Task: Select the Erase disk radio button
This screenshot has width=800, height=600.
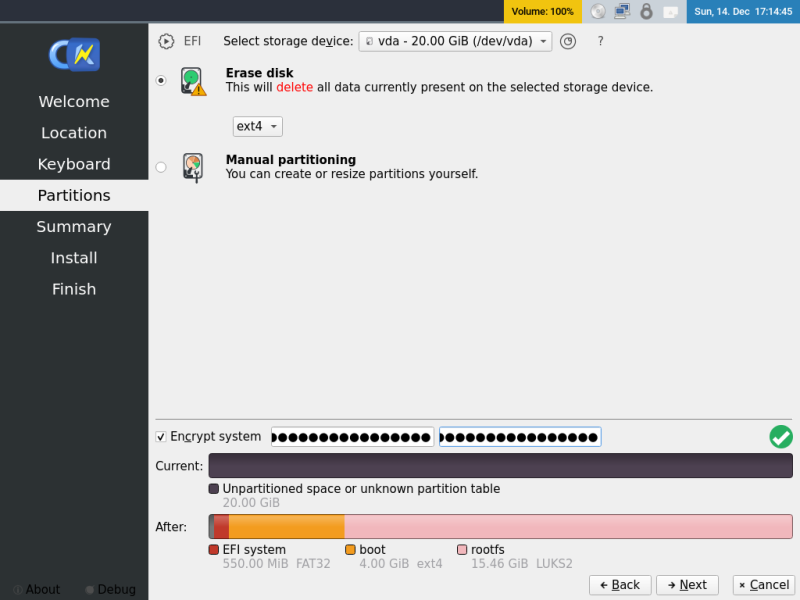Action: [x=161, y=81]
